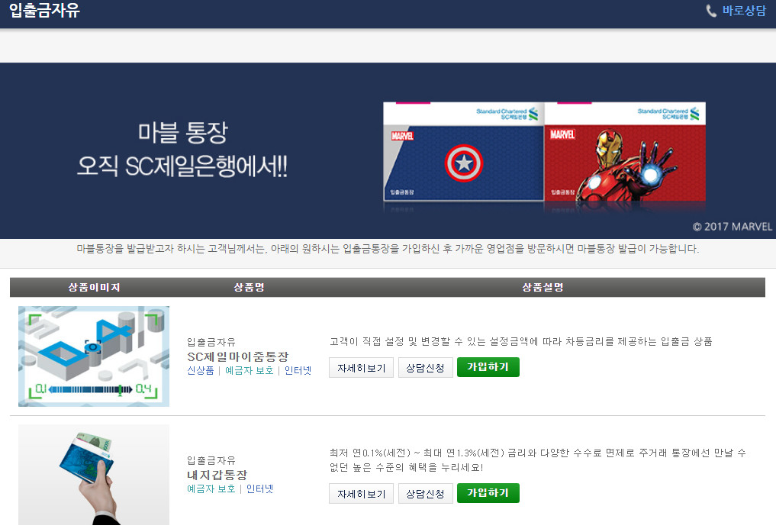
Task: Click the 오직 SC제일은행에서!! banner text
Action: tap(182, 166)
